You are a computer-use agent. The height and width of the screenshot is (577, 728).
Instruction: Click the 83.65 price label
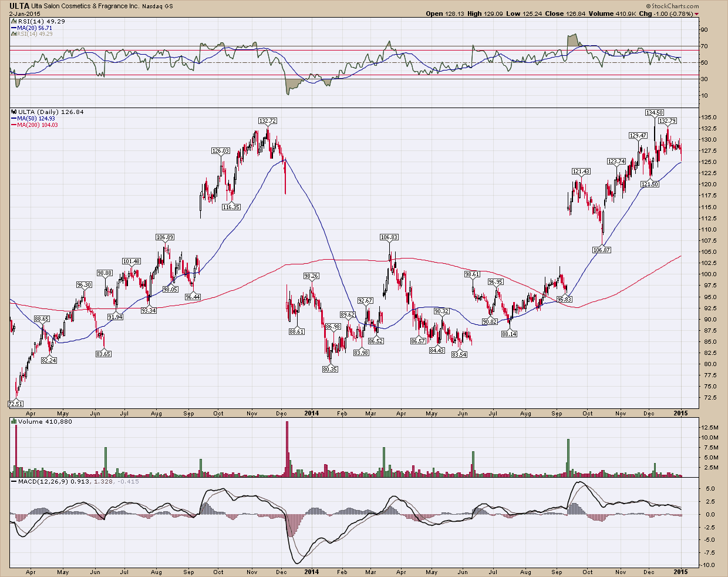coord(103,354)
